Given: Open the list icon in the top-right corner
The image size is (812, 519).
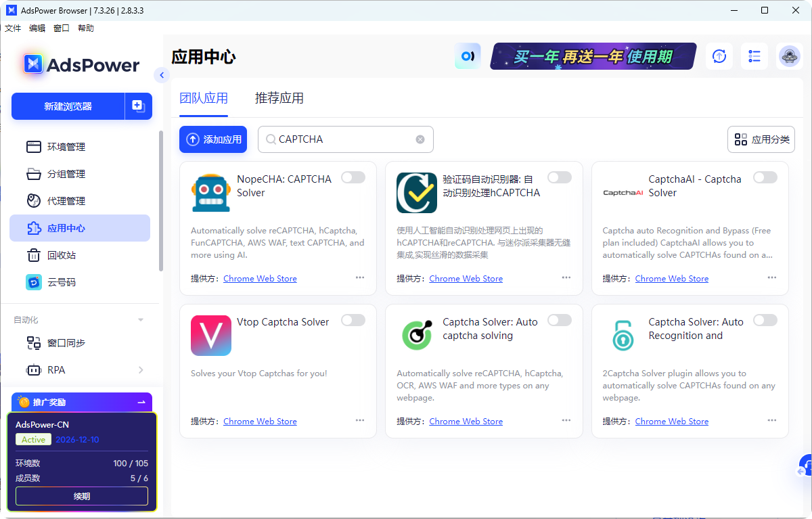Looking at the screenshot, I should (754, 56).
